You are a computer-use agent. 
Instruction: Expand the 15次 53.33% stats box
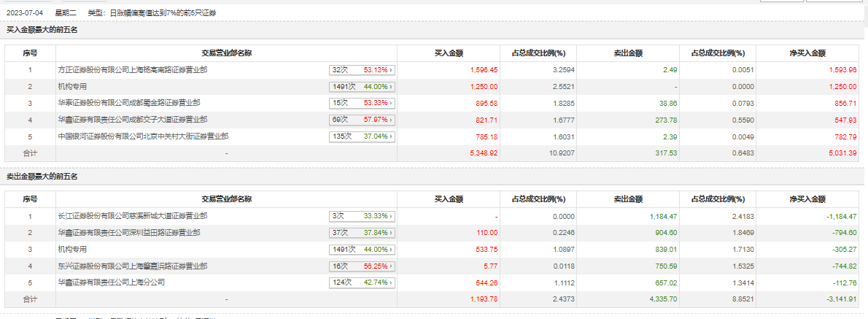point(362,103)
